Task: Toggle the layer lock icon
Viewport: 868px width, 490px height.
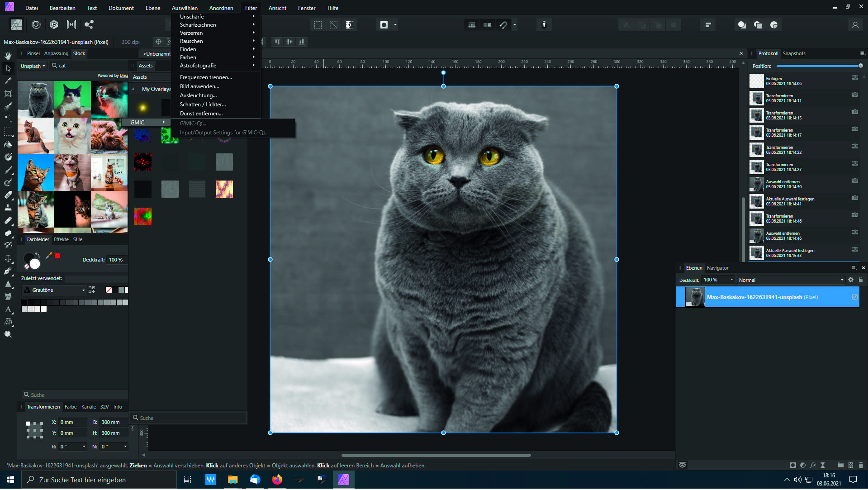Action: 861,280
